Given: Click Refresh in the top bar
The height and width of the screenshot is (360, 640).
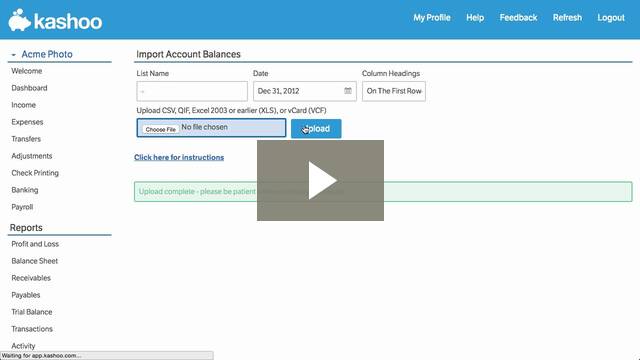Looking at the screenshot, I should click(x=567, y=18).
